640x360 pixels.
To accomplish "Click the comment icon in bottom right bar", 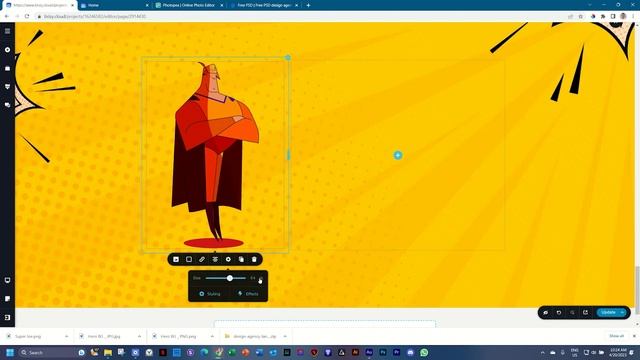I will 546,313.
